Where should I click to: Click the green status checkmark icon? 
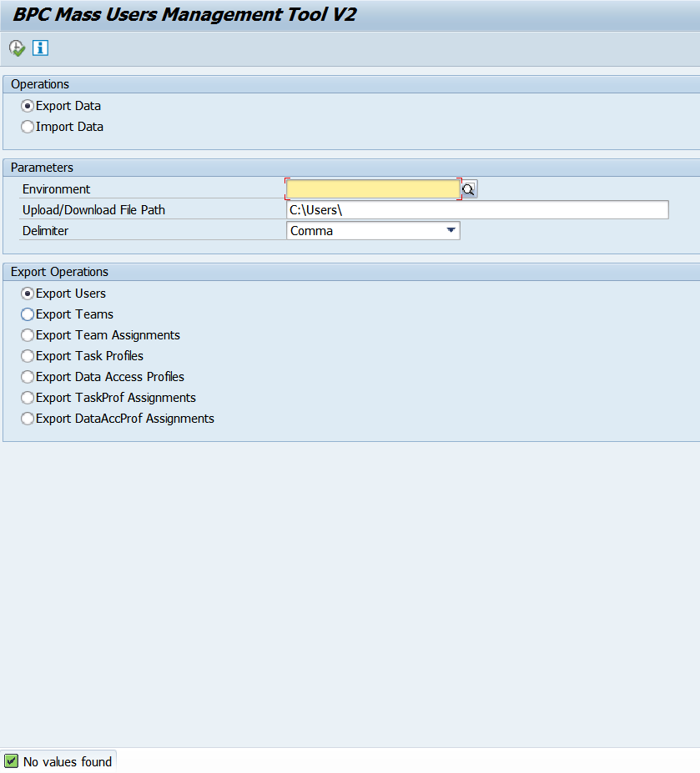coord(11,761)
